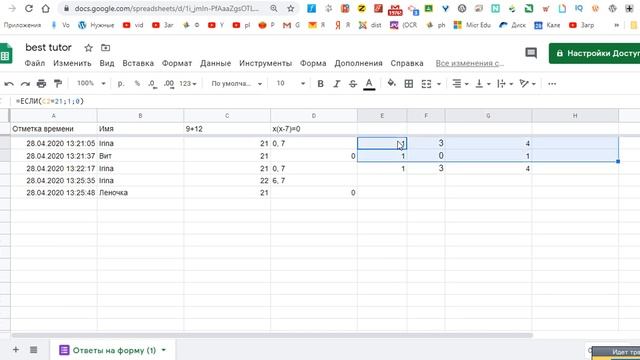Open the Дополнения menu
This screenshot has height=360, width=640.
(358, 63)
